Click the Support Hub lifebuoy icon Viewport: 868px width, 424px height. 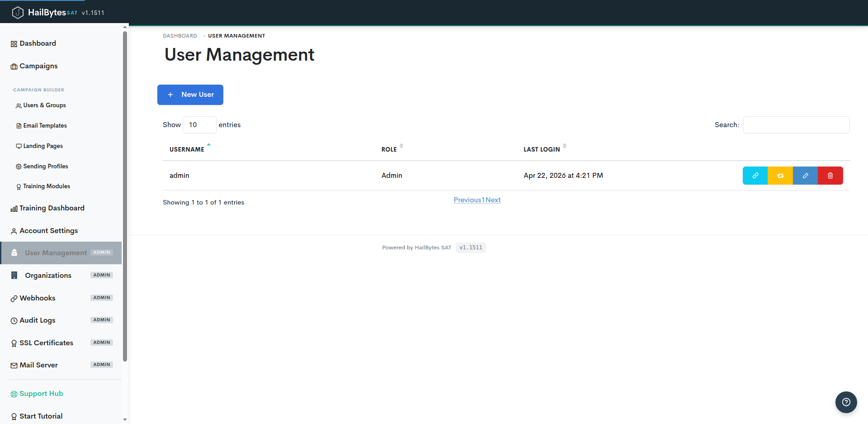[x=14, y=394]
